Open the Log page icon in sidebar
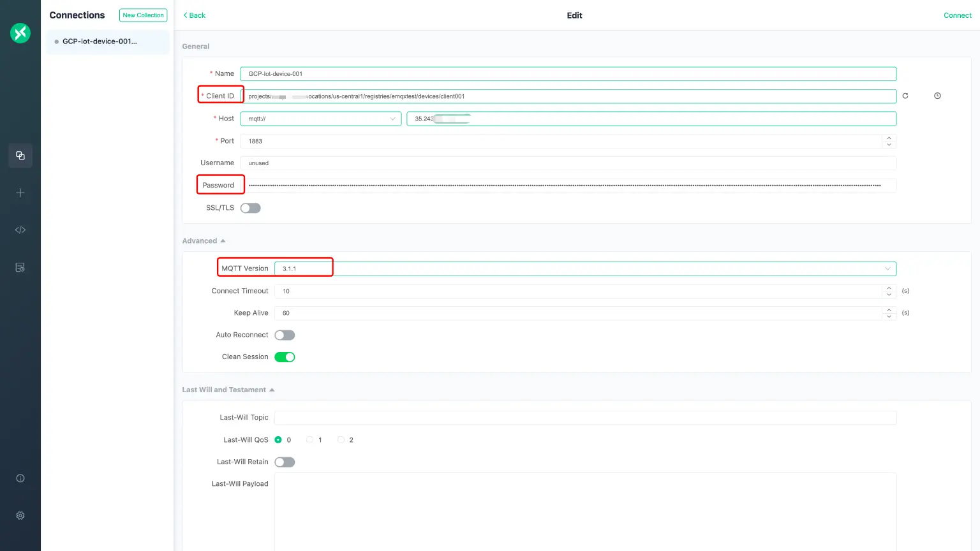 (x=20, y=267)
